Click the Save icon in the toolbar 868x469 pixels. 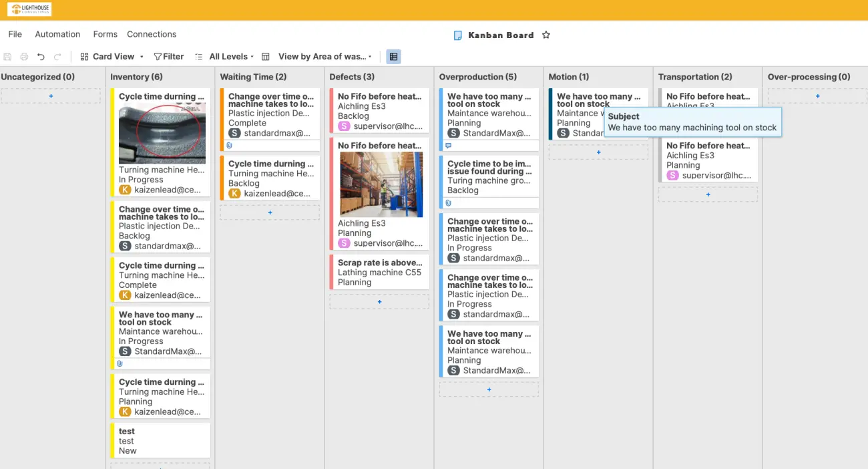[8, 57]
